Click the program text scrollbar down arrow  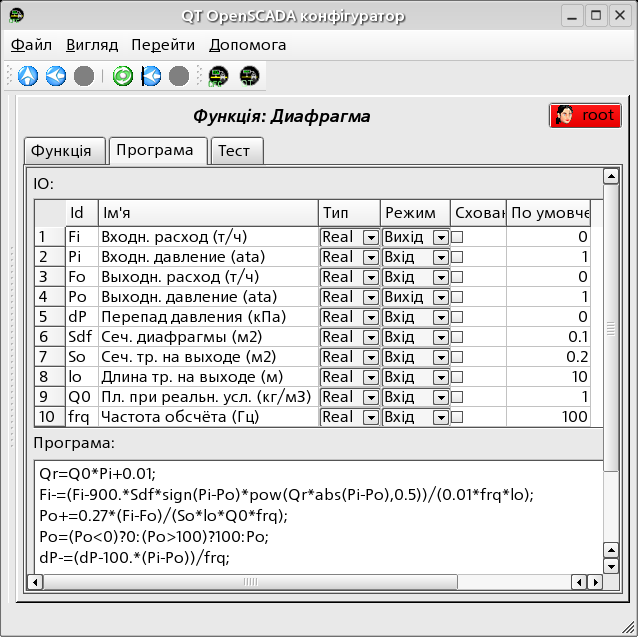[x=611, y=566]
